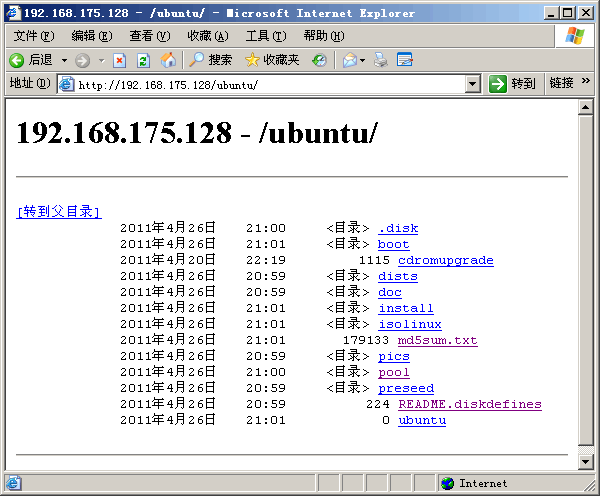
Task: Click the Links (链接) toolbar label
Action: click(561, 83)
